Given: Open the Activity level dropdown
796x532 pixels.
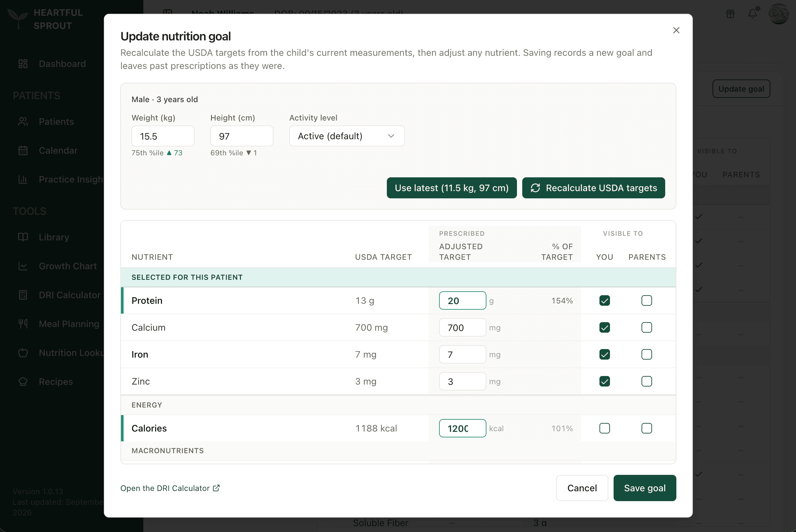Looking at the screenshot, I should coord(347,136).
